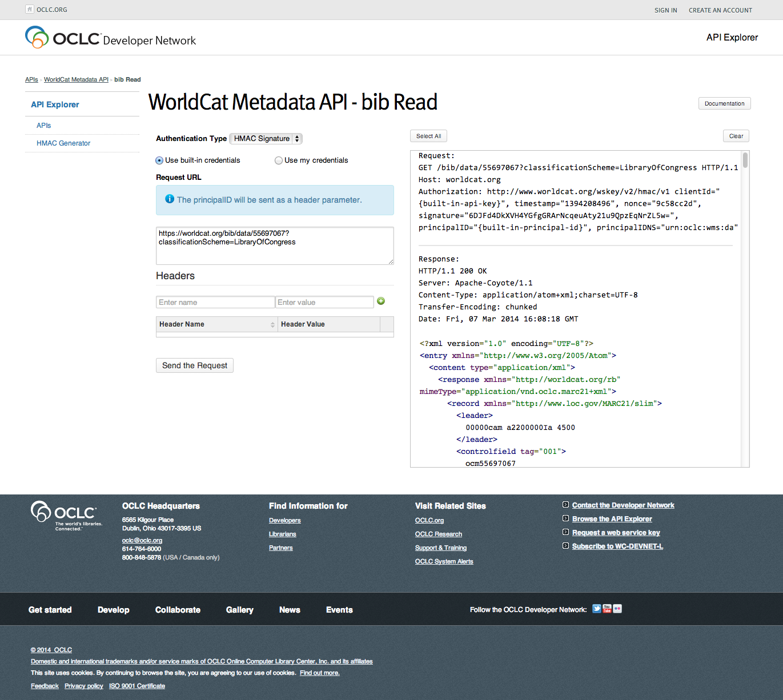
Task: Click the blue info icon in principalID notice
Action: 170,199
